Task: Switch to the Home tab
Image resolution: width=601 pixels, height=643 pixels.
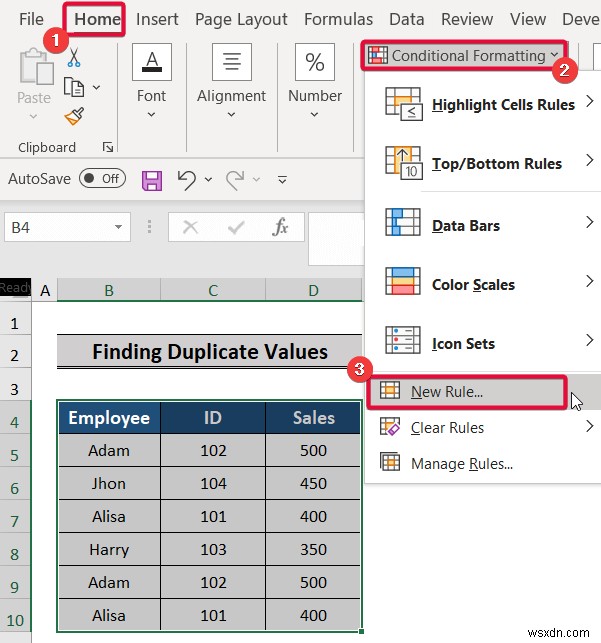Action: point(97,19)
